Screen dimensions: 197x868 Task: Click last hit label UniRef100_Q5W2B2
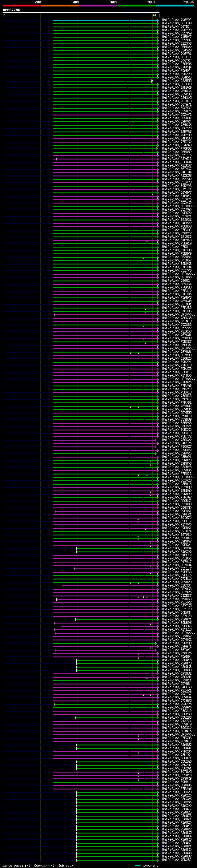pos(177,860)
